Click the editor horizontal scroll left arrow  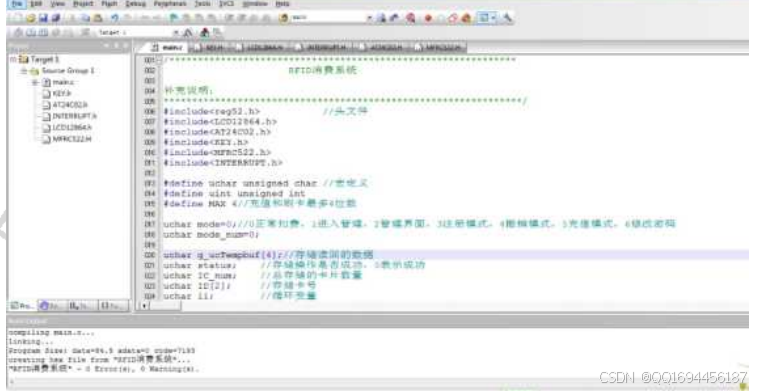click(144, 306)
